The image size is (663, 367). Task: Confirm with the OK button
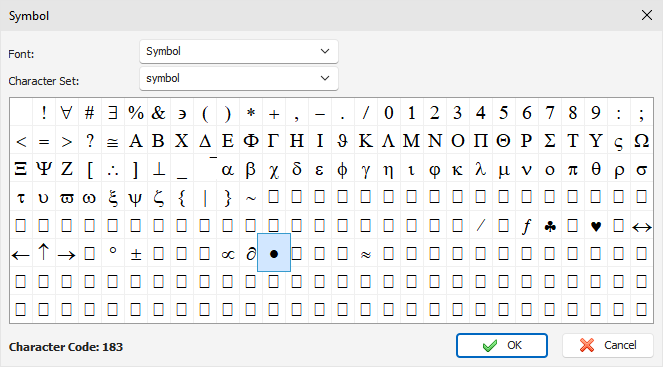[x=502, y=345]
